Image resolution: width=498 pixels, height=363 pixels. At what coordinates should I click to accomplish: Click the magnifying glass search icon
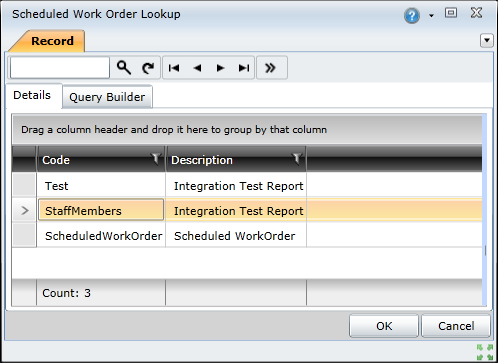click(x=124, y=68)
